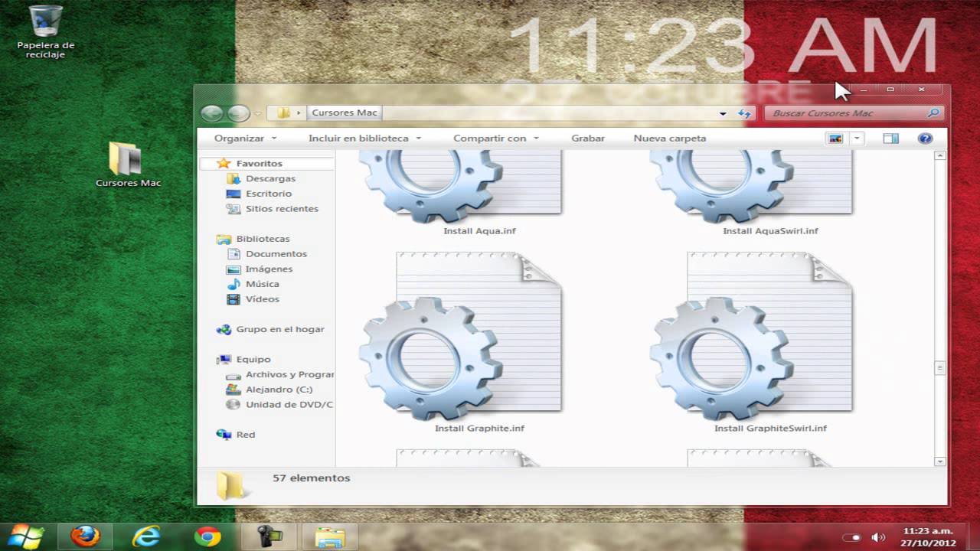The height and width of the screenshot is (551, 980).
Task: Select Install AquaSwirl.inf file
Action: (751, 191)
